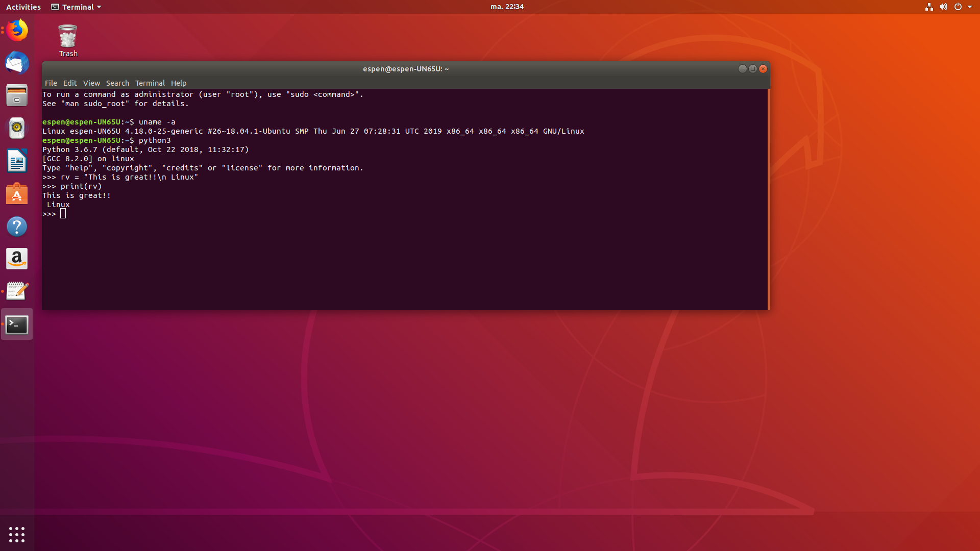Open the Edit menu in Terminal
Screen dimensions: 980x551
pos(70,83)
